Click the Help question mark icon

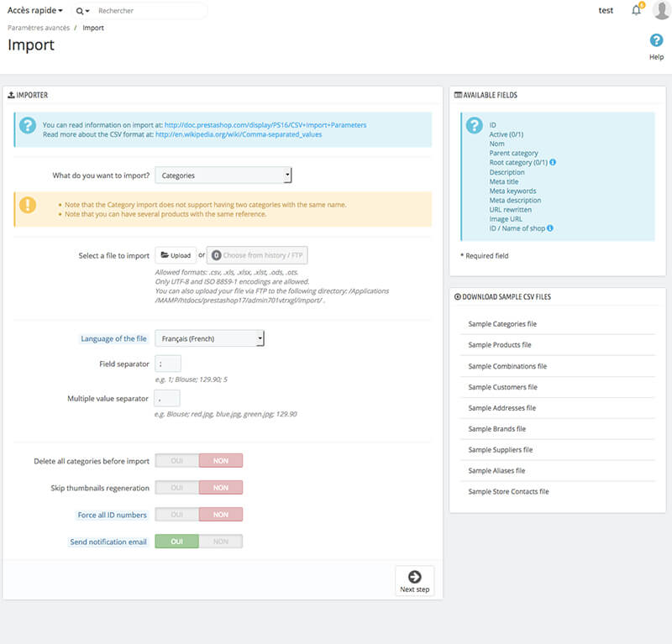tap(656, 41)
